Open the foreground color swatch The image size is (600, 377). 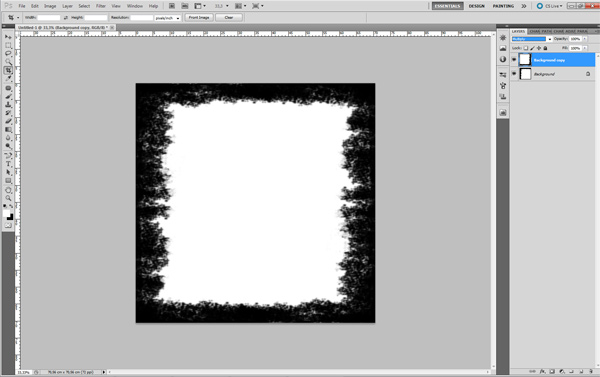(x=7, y=213)
